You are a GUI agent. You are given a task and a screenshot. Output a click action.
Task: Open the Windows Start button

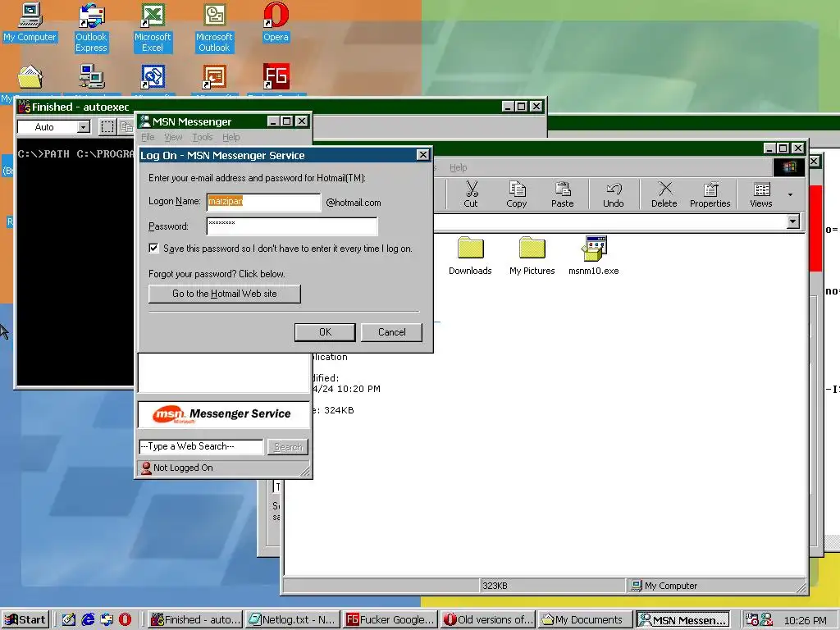tap(25, 620)
